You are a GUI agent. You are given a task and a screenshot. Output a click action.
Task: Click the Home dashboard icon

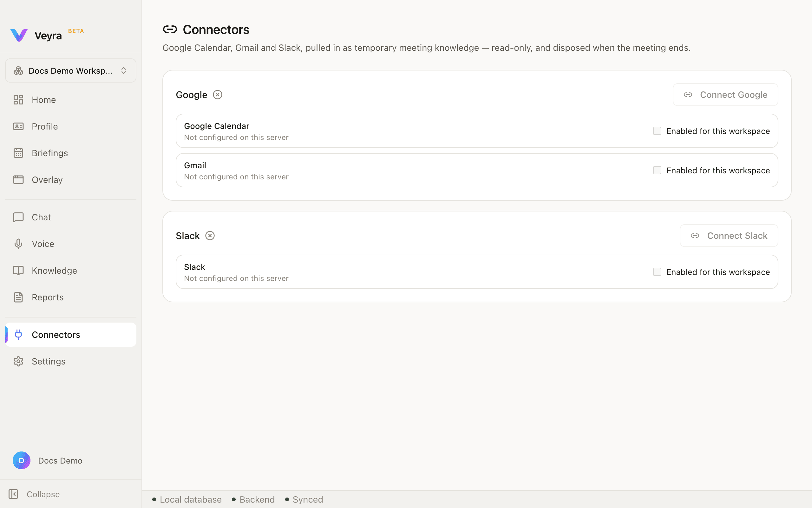(18, 100)
